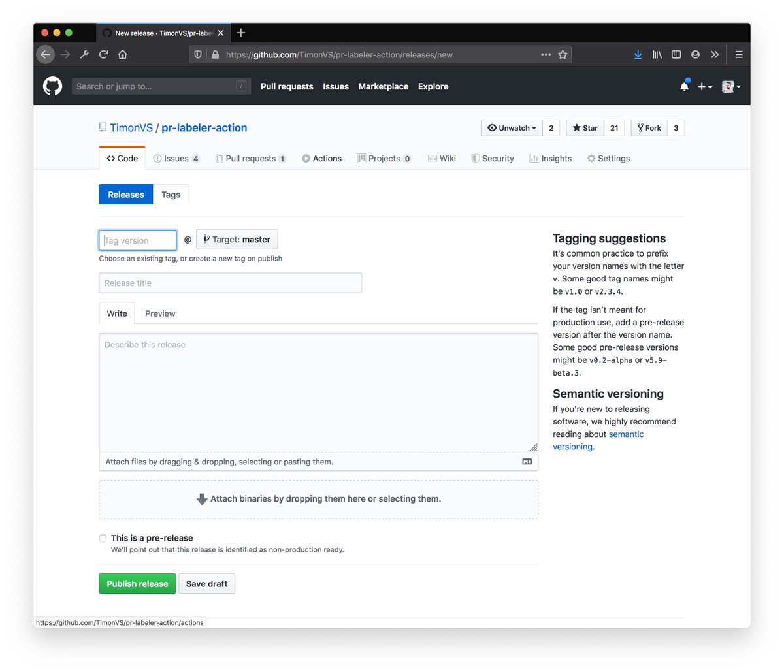784x672 pixels.
Task: Click the Markdown supported icon
Action: (x=527, y=462)
